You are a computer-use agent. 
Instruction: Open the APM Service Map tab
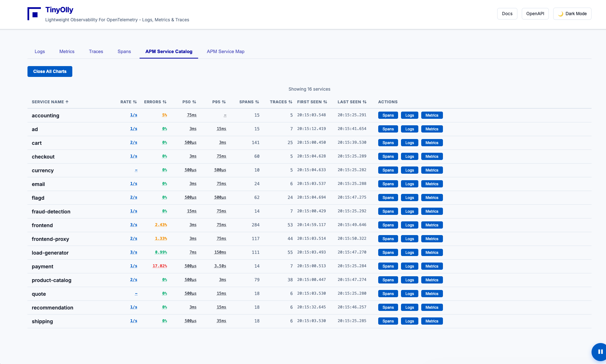tap(225, 52)
